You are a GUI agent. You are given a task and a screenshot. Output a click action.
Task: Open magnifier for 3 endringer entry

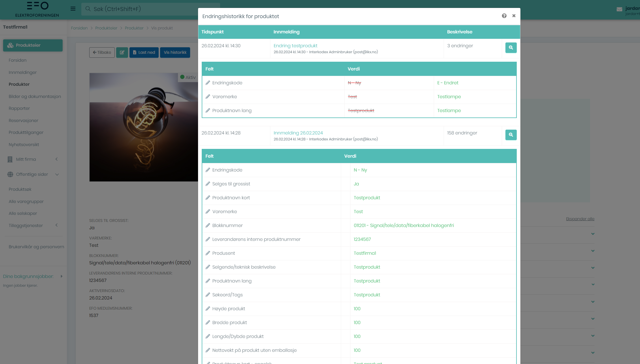[511, 48]
